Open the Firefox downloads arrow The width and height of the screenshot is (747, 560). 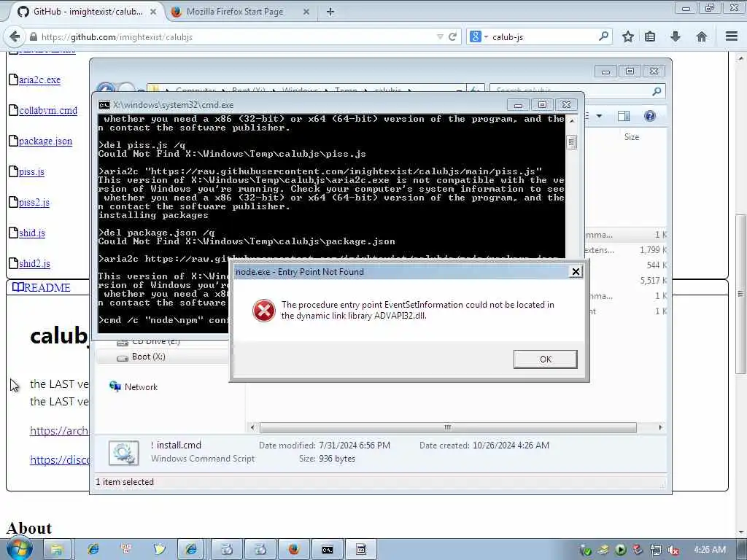(676, 36)
